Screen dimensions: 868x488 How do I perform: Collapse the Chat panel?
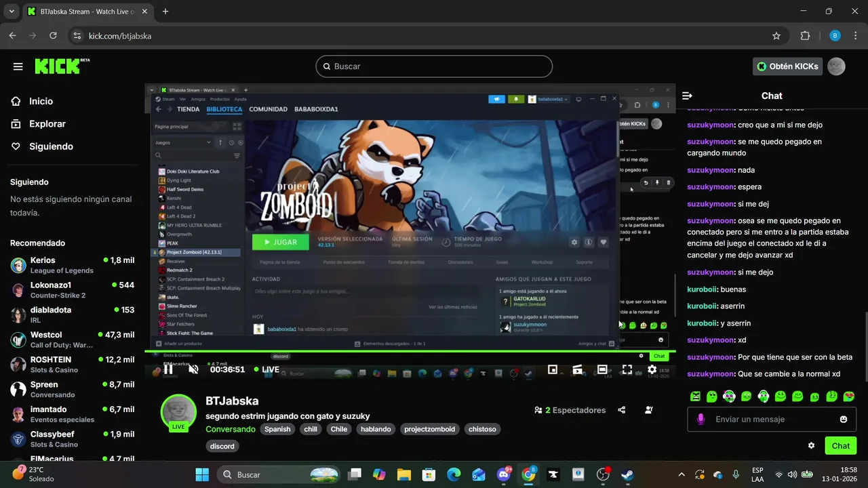click(687, 96)
